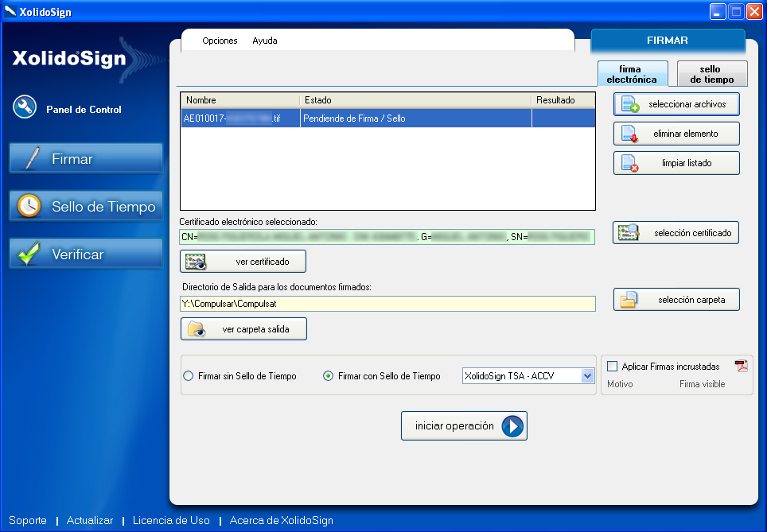
Task: Click the blue play arrow icon of iniciar operación
Action: click(512, 426)
